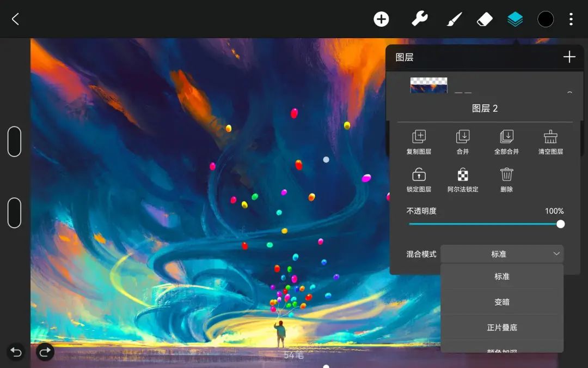Choose 变暗 blend mode
The image size is (588, 368).
click(502, 302)
